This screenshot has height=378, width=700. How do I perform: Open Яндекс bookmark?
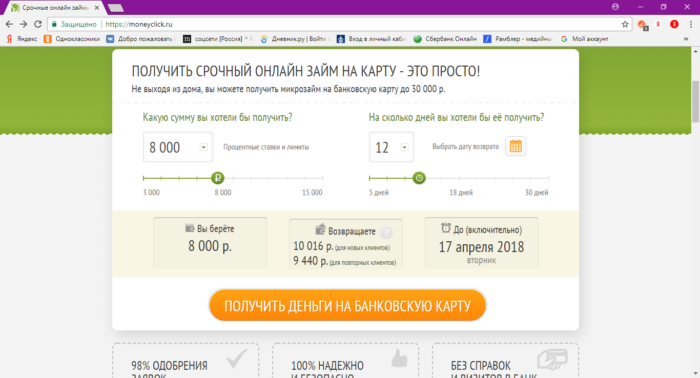pos(21,39)
